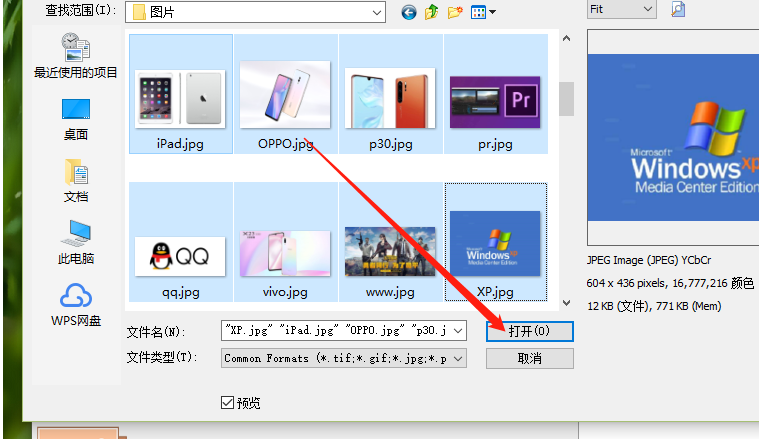Viewport: 764px width, 445px height.
Task: Expand the 文件名 dropdown arrow
Action: tap(458, 331)
